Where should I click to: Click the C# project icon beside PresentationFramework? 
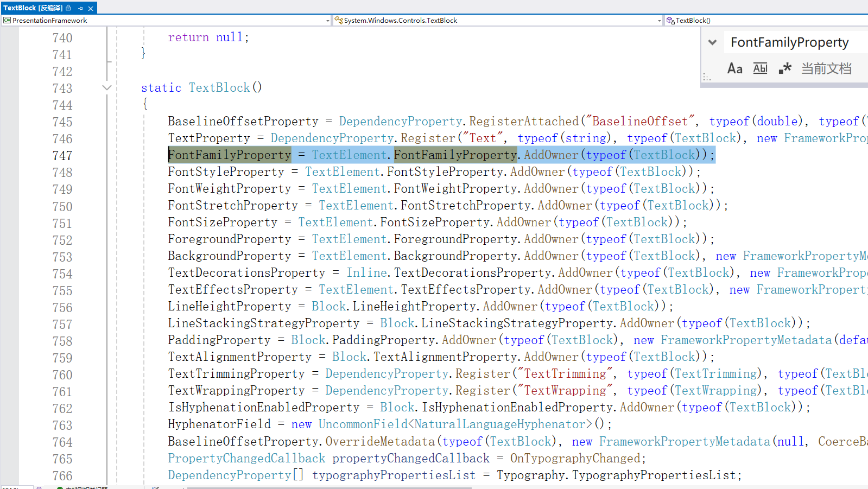[x=7, y=21]
